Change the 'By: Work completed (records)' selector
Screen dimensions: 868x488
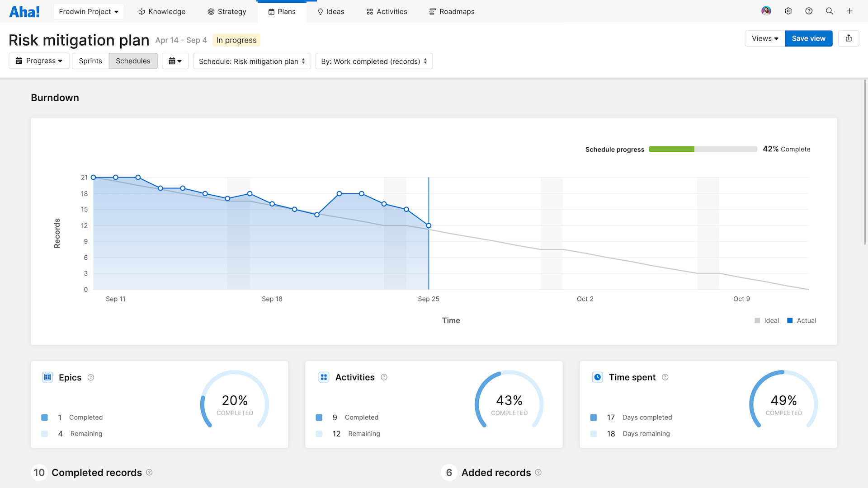[374, 61]
